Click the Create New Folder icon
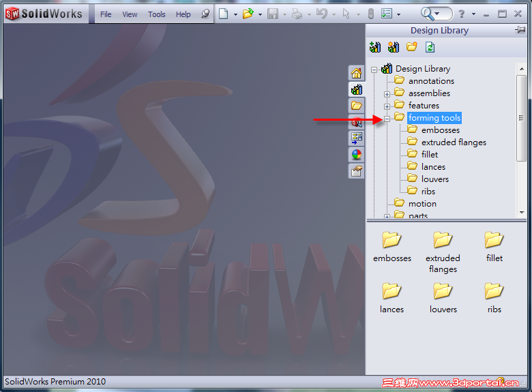The height and width of the screenshot is (392, 532). tap(412, 47)
